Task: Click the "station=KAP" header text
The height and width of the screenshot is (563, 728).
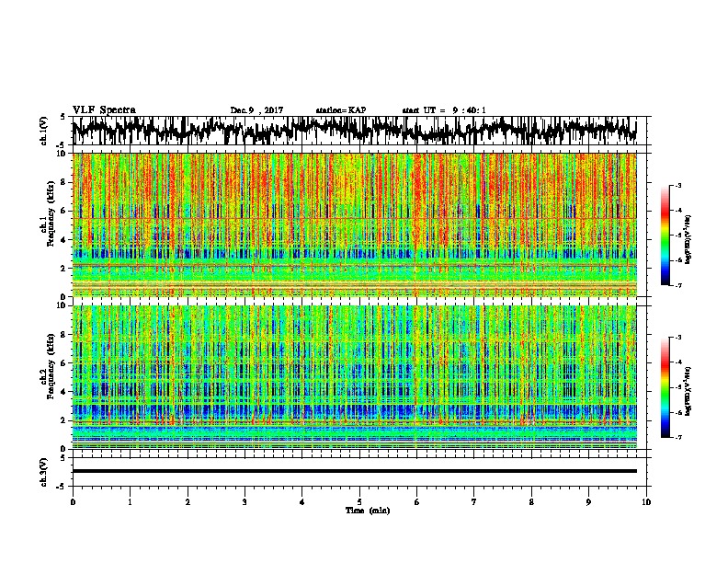Action: [x=341, y=110]
